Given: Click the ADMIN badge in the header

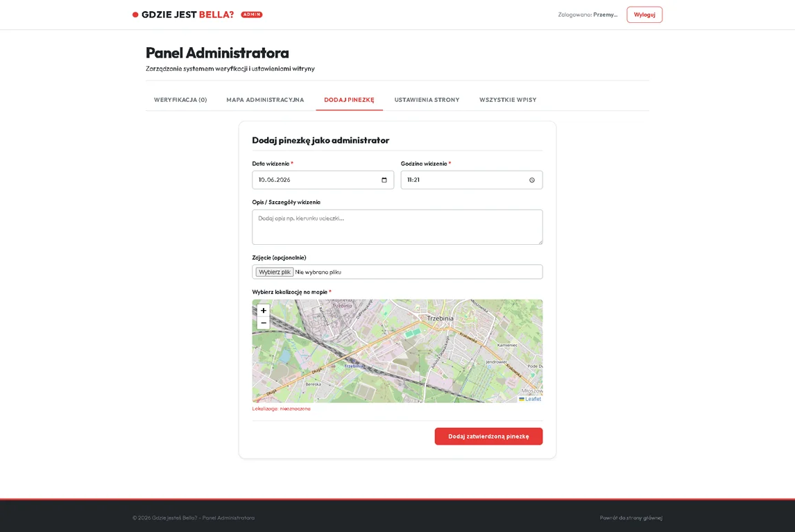Looking at the screenshot, I should tap(252, 15).
